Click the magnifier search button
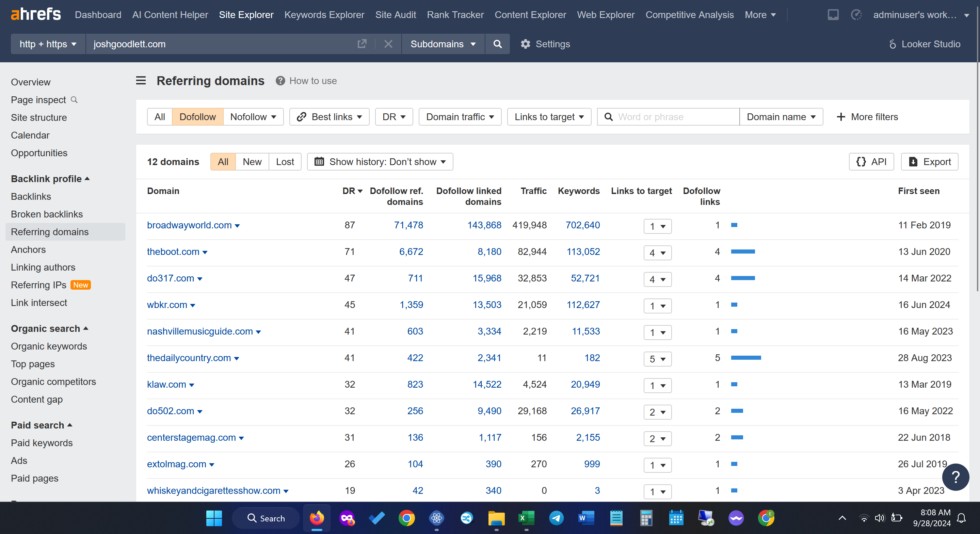This screenshot has height=534, width=980. tap(497, 44)
